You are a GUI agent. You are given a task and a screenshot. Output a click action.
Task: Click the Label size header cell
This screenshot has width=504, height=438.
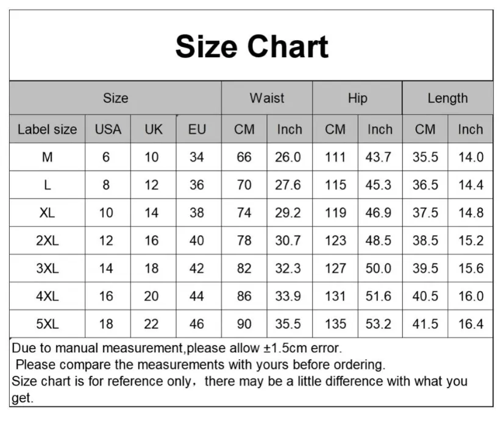48,129
